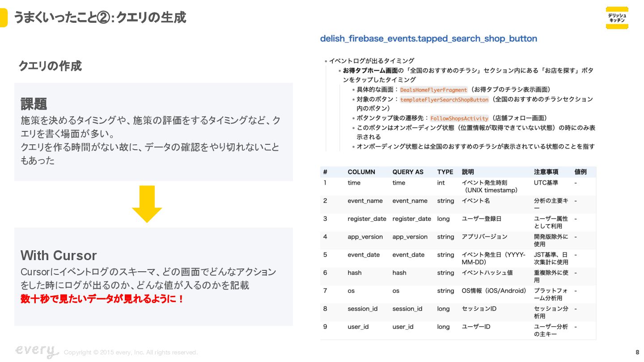
Task: Open the delish_firebase_events.tapped_search_shop_button heading link
Action: pos(428,38)
